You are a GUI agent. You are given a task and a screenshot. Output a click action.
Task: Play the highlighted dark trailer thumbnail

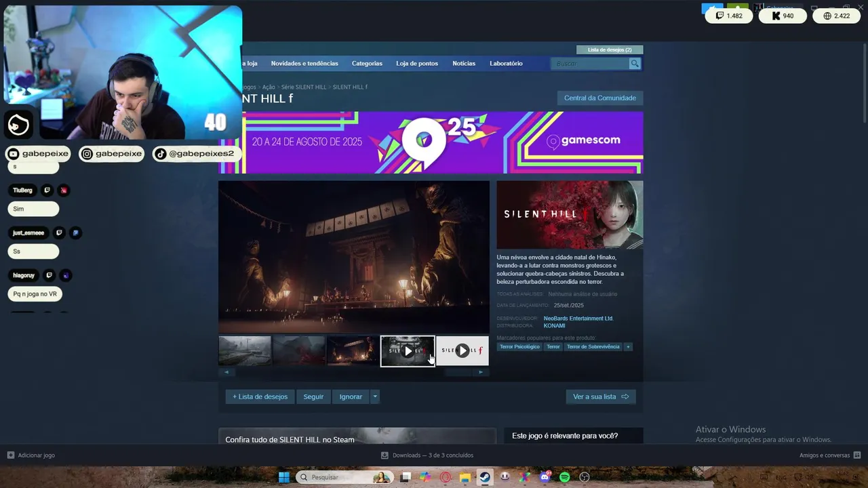coord(408,351)
